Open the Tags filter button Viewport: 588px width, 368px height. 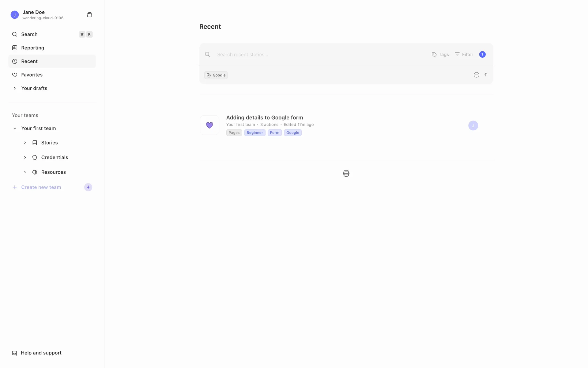440,55
